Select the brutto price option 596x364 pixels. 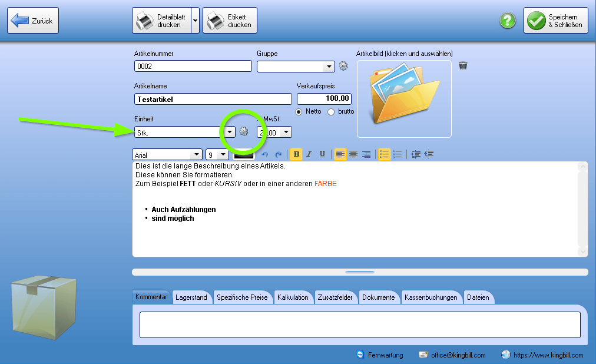[x=331, y=112]
